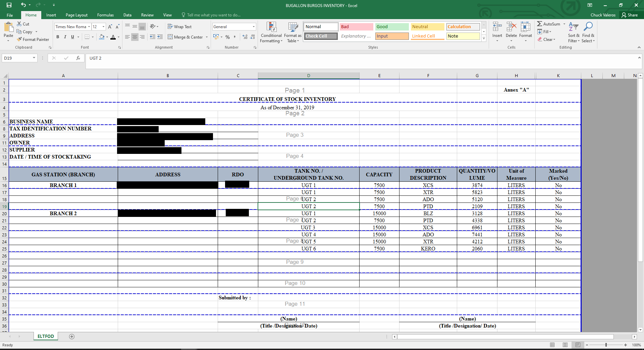Toggle italic formatting
Viewport: 644px width, 350px height.
coord(65,37)
